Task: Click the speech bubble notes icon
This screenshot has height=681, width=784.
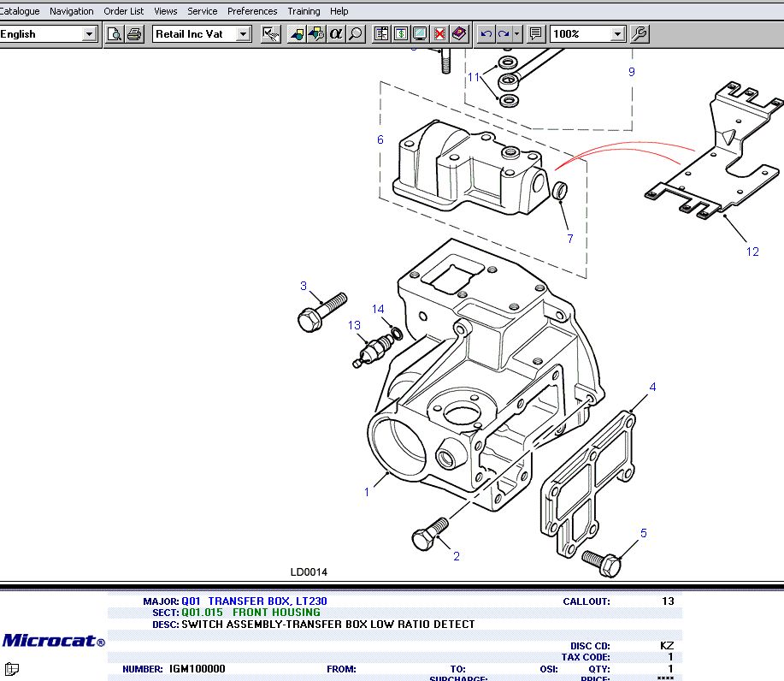Action: click(536, 34)
